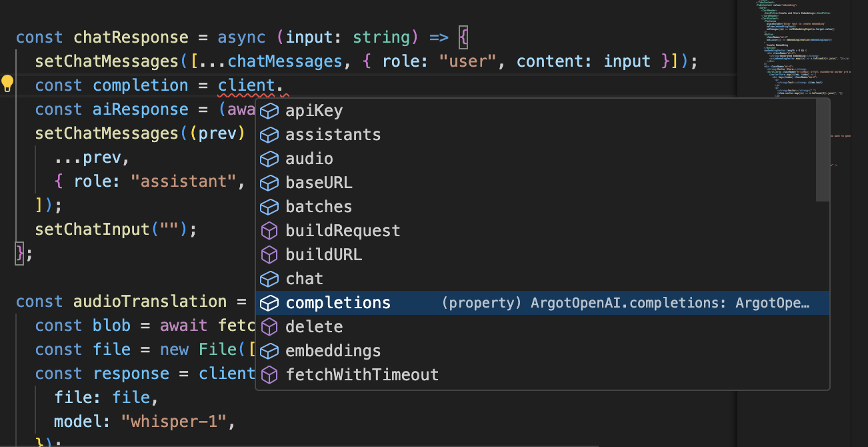This screenshot has width=868, height=447.
Task: Click the cube icon beside embeddings
Action: pyautogui.click(x=269, y=351)
